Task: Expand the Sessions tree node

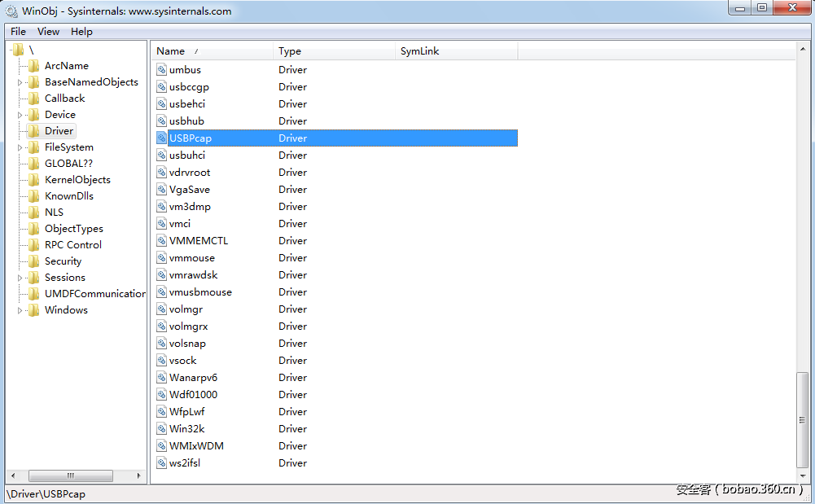Action: tap(20, 278)
